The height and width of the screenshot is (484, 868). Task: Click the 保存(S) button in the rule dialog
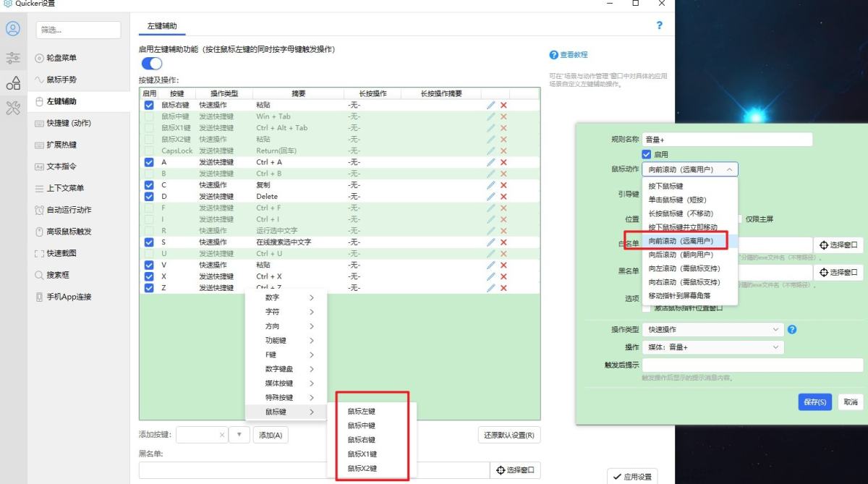(x=815, y=402)
